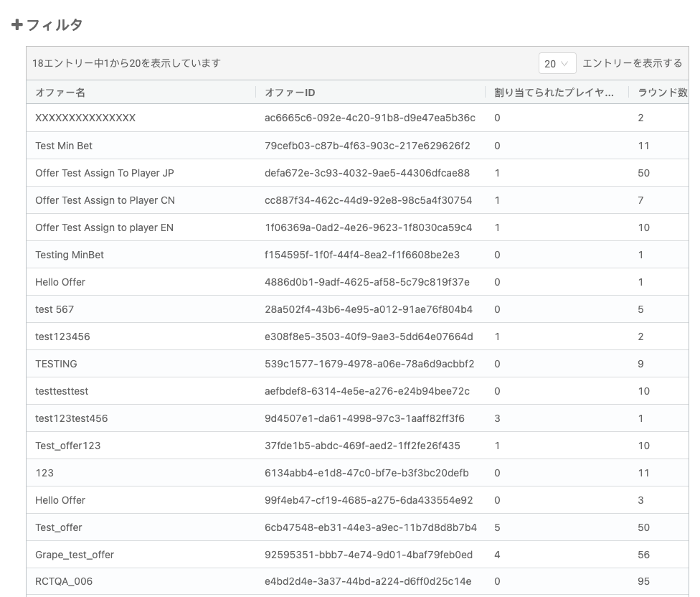Sort by the オファーID column header

pyautogui.click(x=290, y=93)
